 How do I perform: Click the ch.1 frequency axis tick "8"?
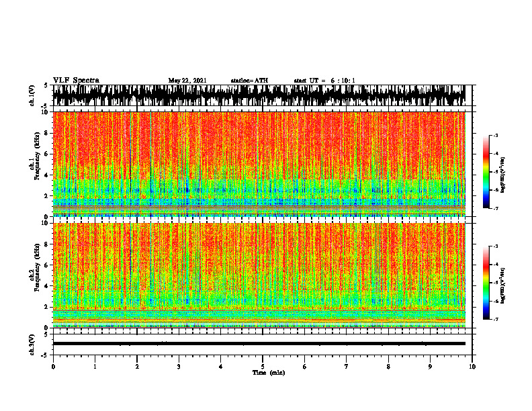coord(46,133)
